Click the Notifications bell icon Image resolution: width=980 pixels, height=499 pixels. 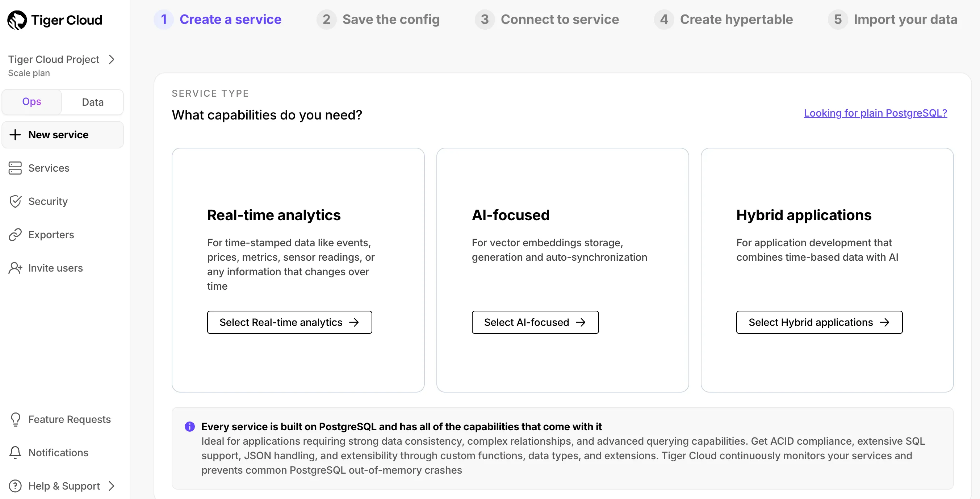point(15,453)
